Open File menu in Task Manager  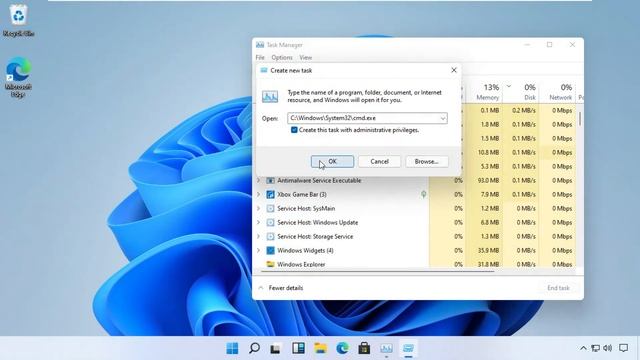coord(260,58)
